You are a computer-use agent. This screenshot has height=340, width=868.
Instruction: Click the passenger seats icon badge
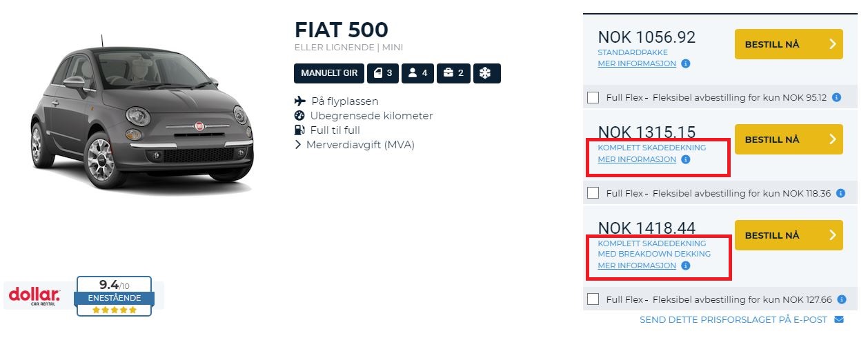[417, 73]
